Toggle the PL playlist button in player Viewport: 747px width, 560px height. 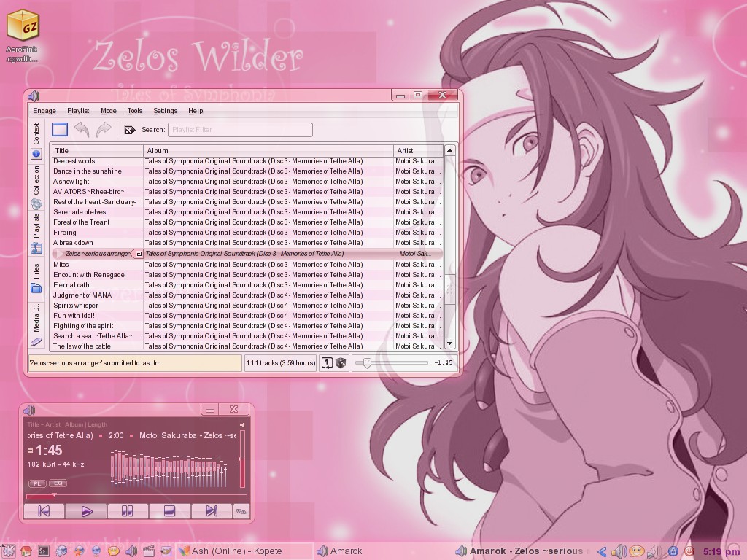37,483
